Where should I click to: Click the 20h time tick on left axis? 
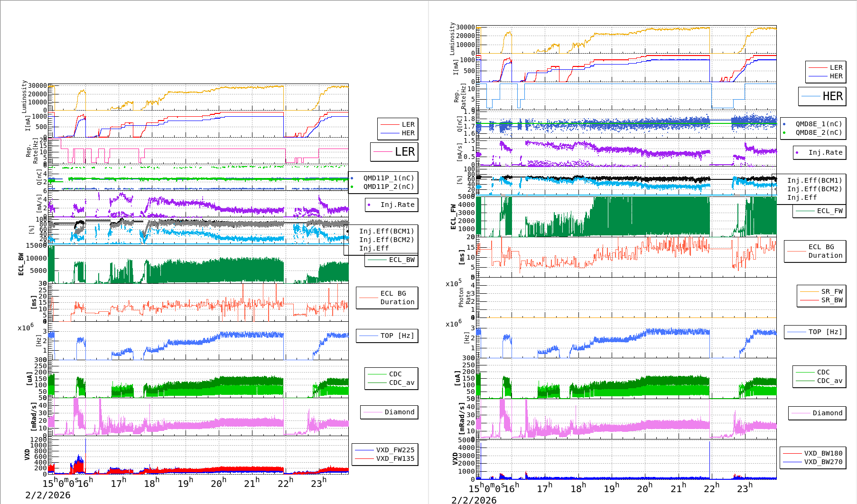[x=218, y=483]
